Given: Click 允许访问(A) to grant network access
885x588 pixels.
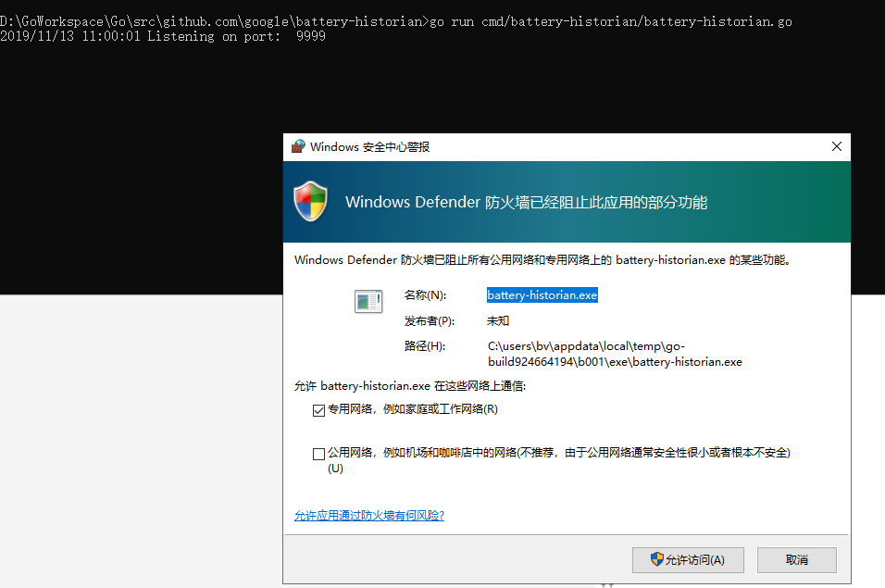Looking at the screenshot, I should (688, 559).
